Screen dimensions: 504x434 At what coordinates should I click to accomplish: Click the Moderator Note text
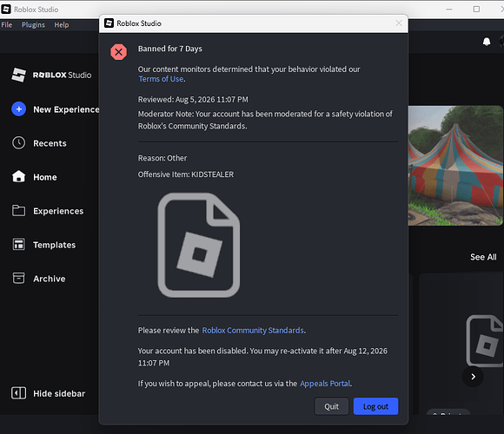coord(265,120)
